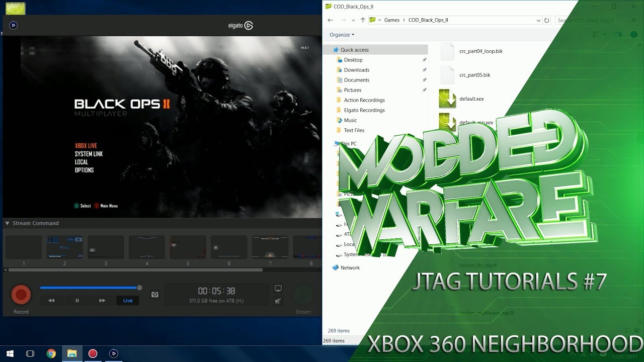Viewport: 644px width, 362px height.
Task: Select the crc_part04_loop.bik file
Action: tap(481, 51)
